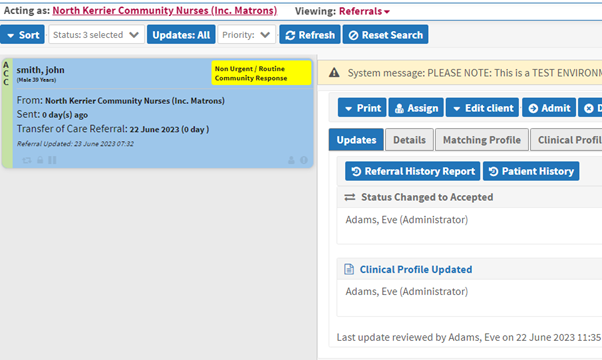
Task: Switch to the Details tab
Action: coord(409,140)
